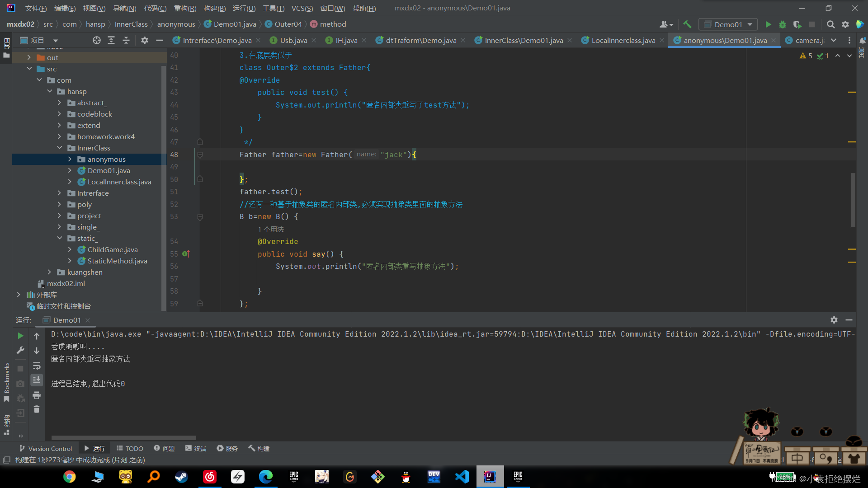Viewport: 868px width, 488px height.
Task: Run with coverage shield icon
Action: 797,24
